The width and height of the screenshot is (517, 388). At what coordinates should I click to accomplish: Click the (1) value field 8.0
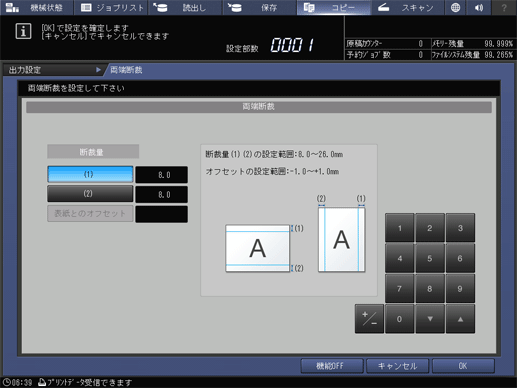tap(162, 175)
